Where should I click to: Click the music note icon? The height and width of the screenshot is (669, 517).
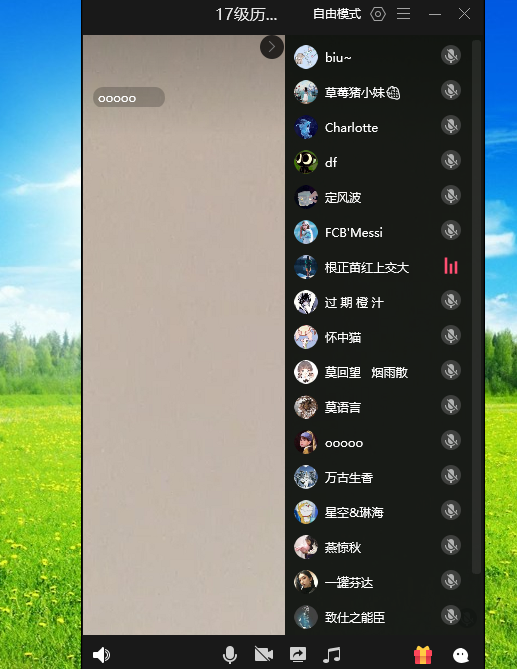(x=331, y=654)
